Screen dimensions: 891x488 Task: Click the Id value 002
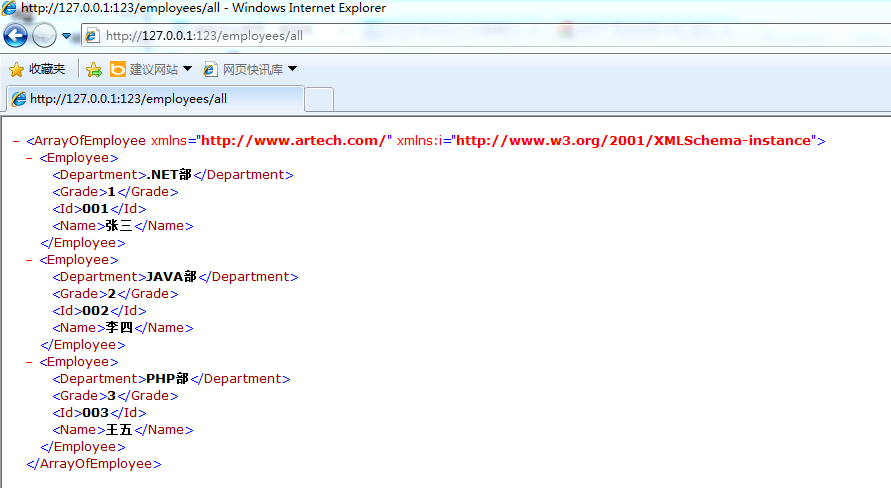pyautogui.click(x=95, y=311)
